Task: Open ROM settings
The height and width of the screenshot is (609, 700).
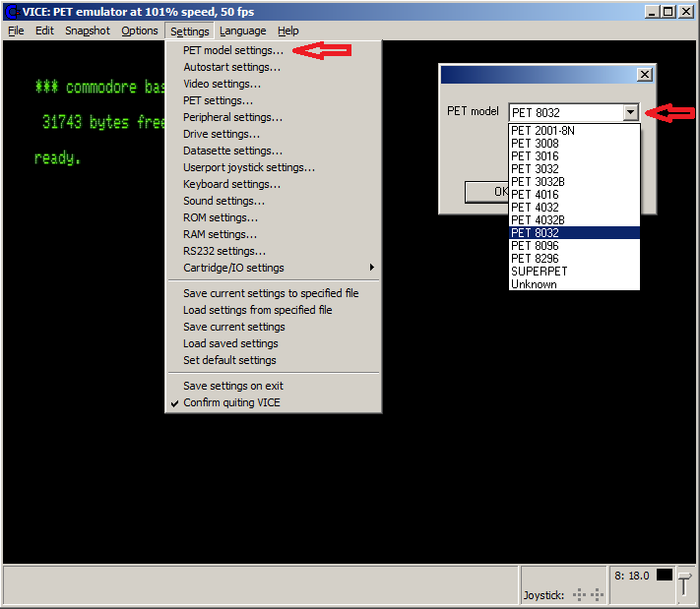Action: 274,217
